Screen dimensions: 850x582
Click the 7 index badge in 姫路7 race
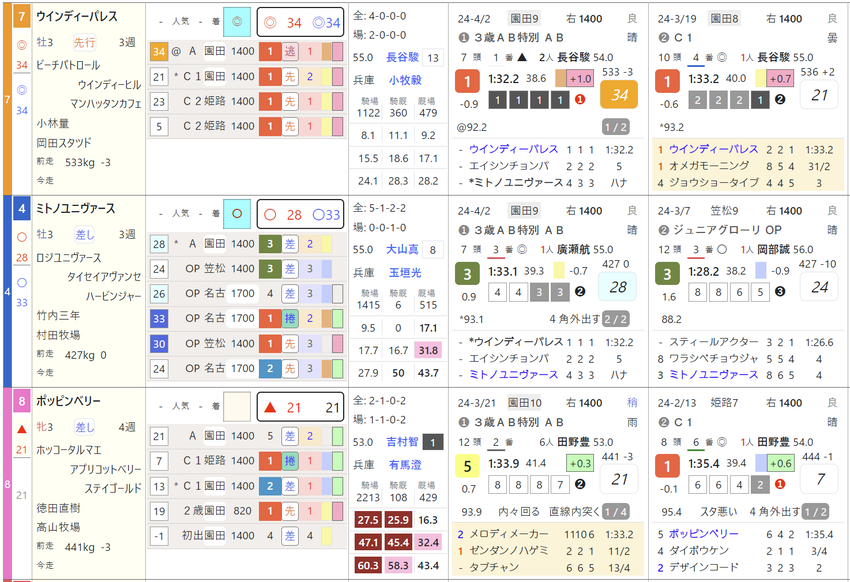click(x=819, y=479)
